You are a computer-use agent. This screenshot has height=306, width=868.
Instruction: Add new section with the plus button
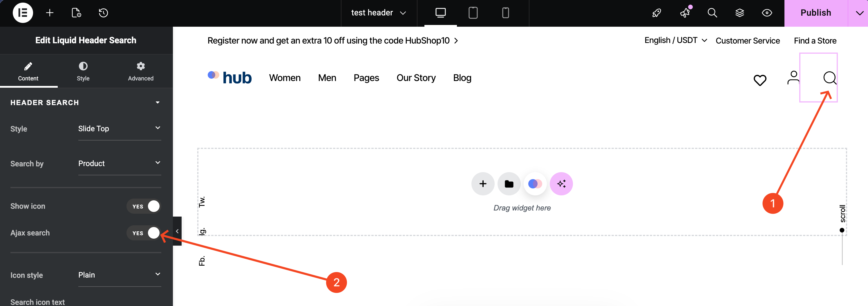pyautogui.click(x=483, y=183)
